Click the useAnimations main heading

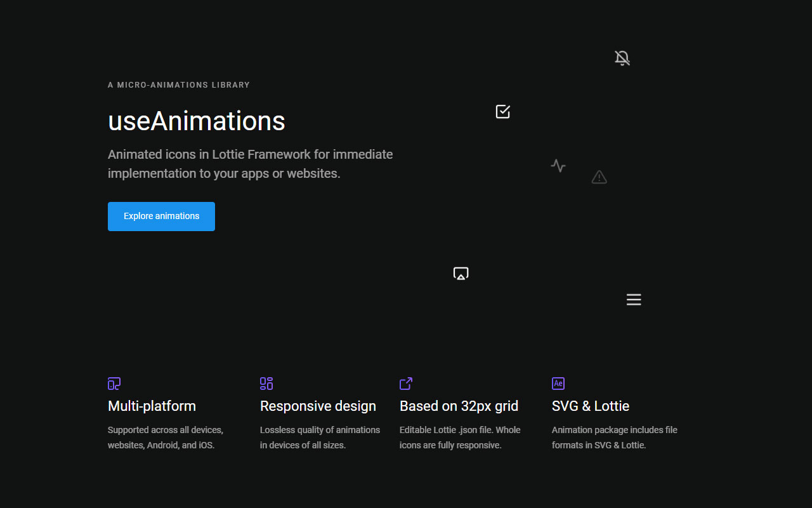click(197, 121)
